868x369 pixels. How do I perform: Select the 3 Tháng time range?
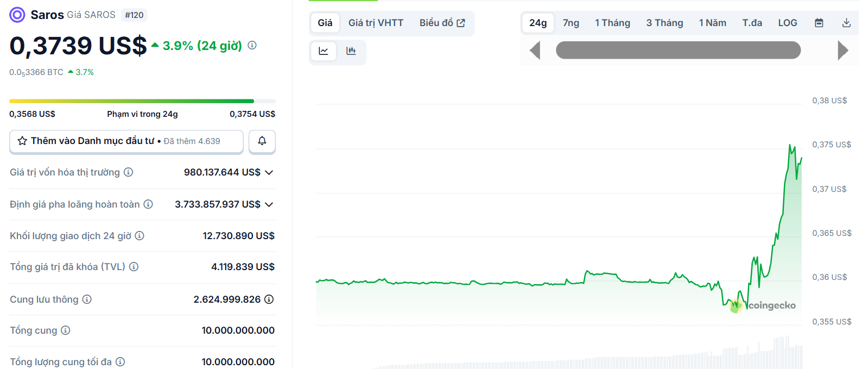[x=664, y=23]
